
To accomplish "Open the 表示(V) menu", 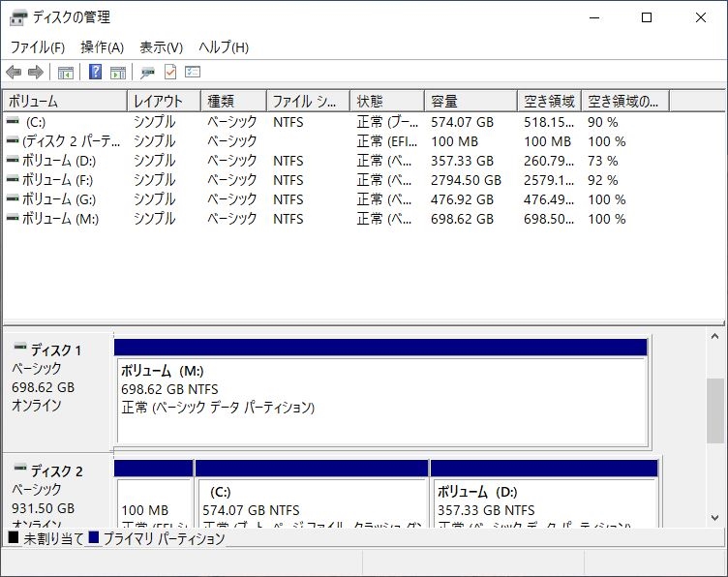I will point(161,46).
